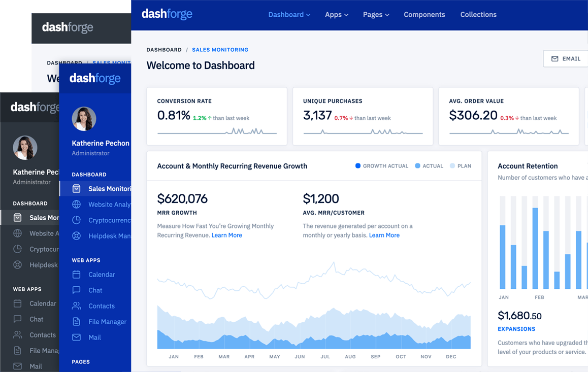The image size is (588, 372).
Task: Click the File Manager document icon in blue sidebar
Action: (77, 322)
